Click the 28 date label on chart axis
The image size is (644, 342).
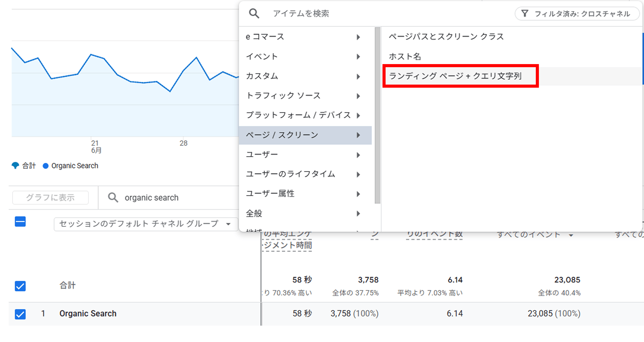click(184, 143)
